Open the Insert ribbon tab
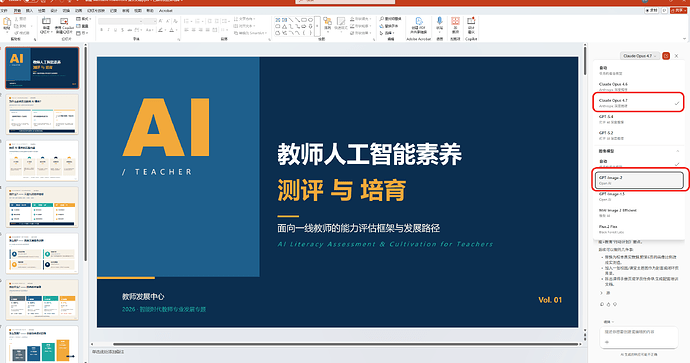Screen dimensions: 690x363 click(x=29, y=10)
